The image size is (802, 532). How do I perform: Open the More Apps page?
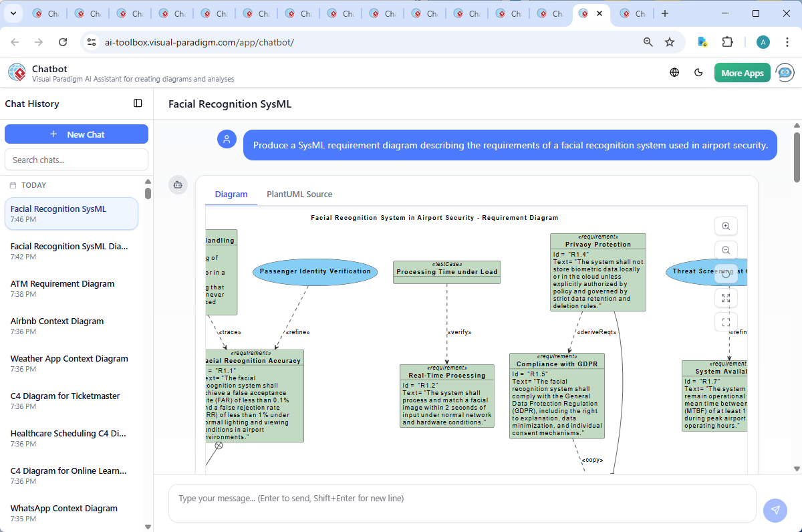click(742, 72)
